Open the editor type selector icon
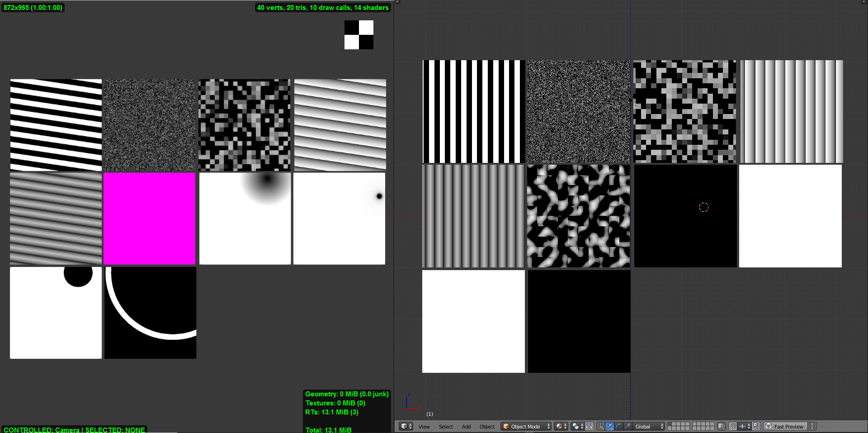Screen dimensions: 868x433 (x=405, y=426)
